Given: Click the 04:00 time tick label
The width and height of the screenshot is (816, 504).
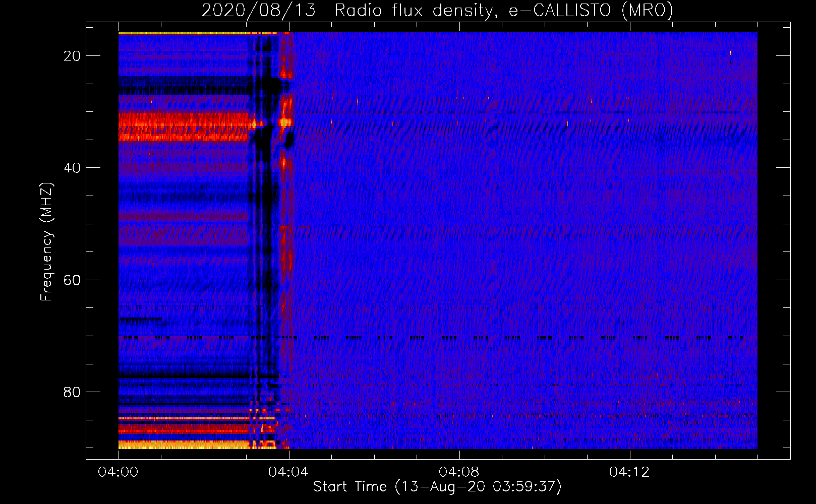Looking at the screenshot, I should click(118, 472).
